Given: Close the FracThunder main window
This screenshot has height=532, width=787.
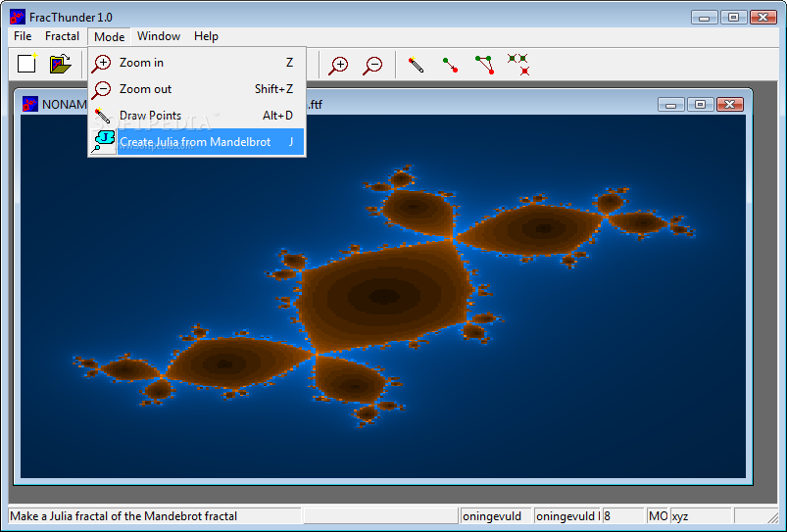Looking at the screenshot, I should pyautogui.click(x=763, y=17).
